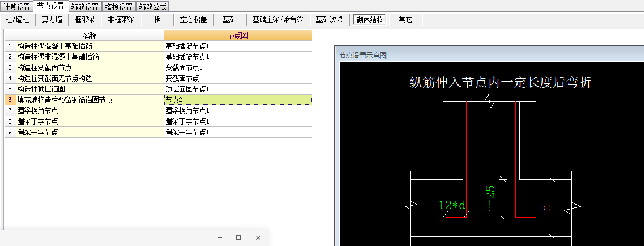Click 变截面节点1 cell in row 3
644x246 pixels.
pyautogui.click(x=238, y=67)
